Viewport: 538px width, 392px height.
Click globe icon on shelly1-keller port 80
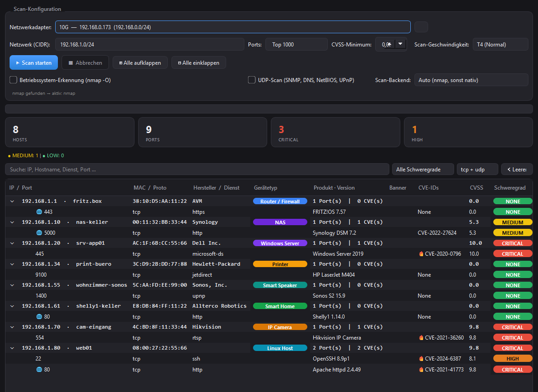39,316
